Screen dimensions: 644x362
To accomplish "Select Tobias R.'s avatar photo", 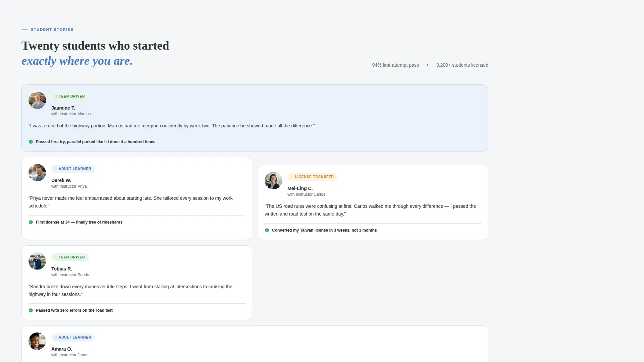I will pos(37,261).
